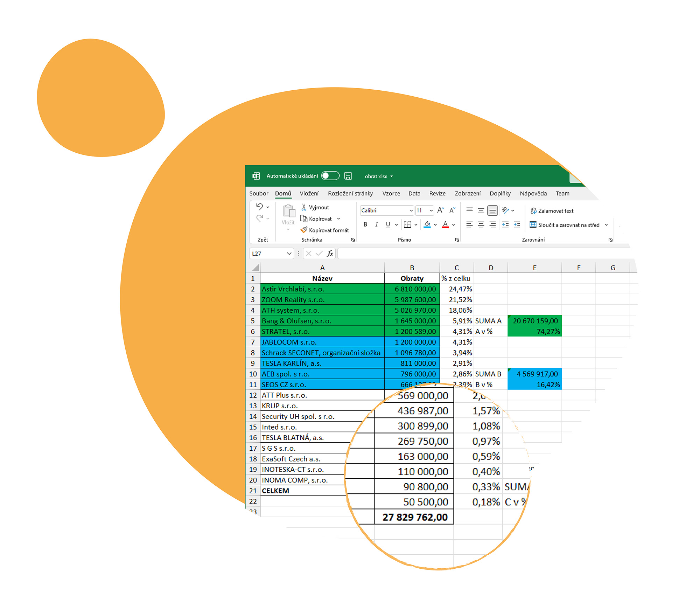
Task: Decrease indent in alignment group
Action: pos(505,224)
